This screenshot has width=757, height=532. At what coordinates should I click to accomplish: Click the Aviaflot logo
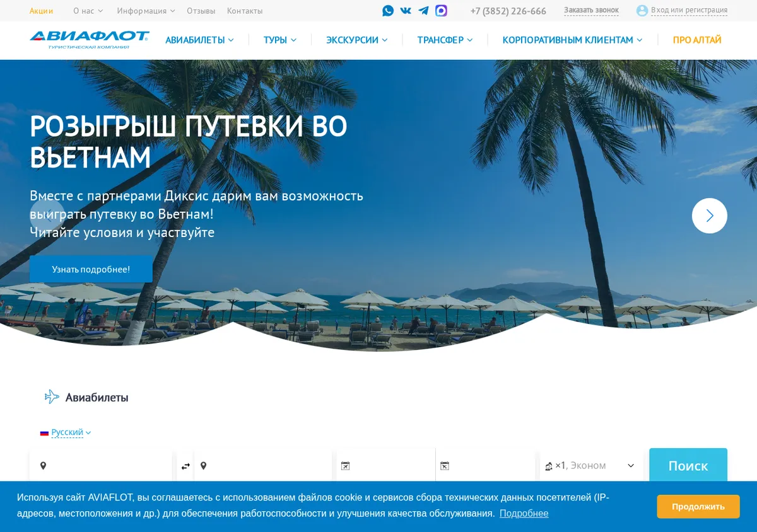(x=90, y=40)
